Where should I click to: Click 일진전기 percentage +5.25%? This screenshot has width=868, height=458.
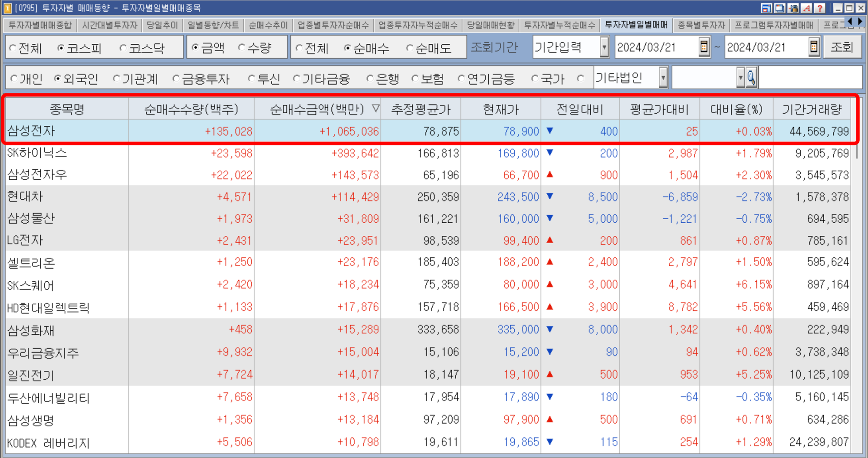[753, 374]
